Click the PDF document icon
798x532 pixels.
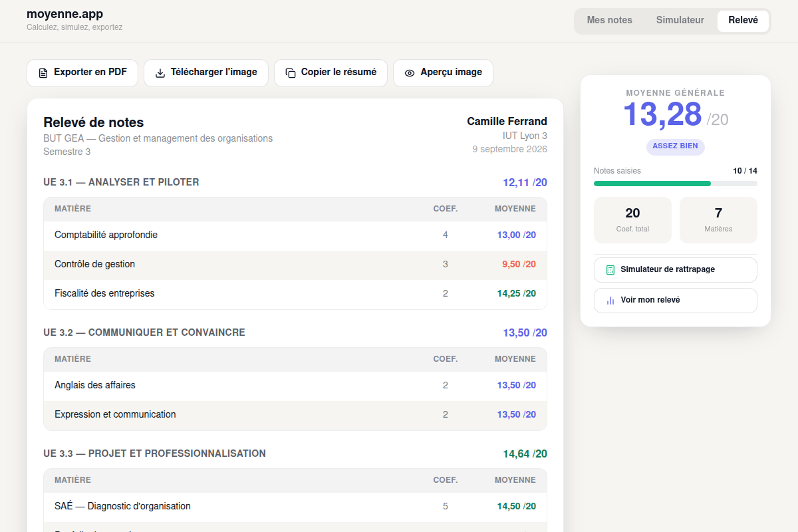(43, 73)
